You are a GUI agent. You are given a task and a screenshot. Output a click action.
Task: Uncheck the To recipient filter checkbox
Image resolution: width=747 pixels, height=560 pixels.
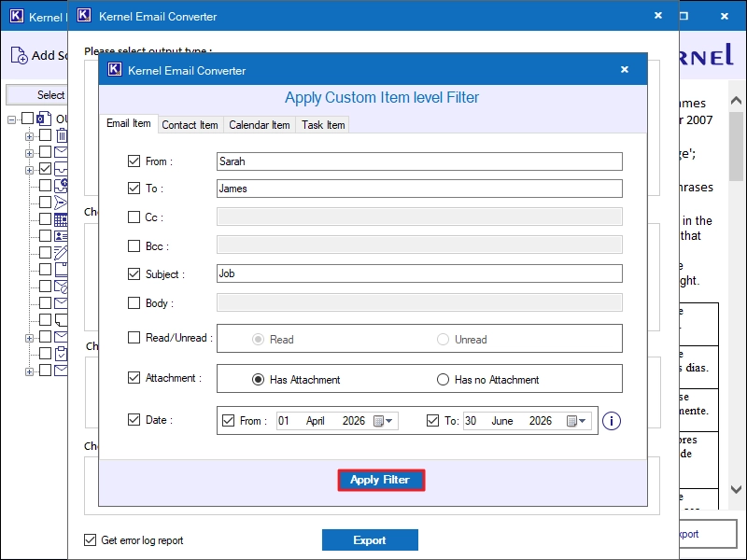pyautogui.click(x=134, y=189)
